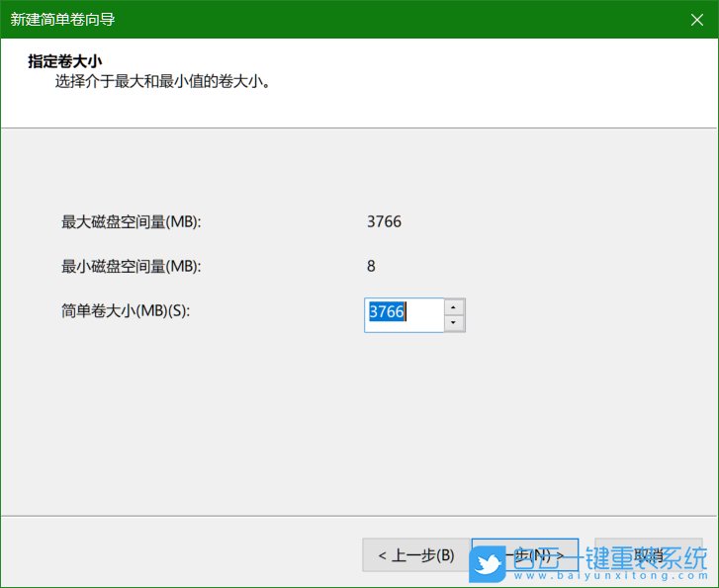The height and width of the screenshot is (588, 719).
Task: Proceed with 下一步(N) button
Action: (525, 555)
